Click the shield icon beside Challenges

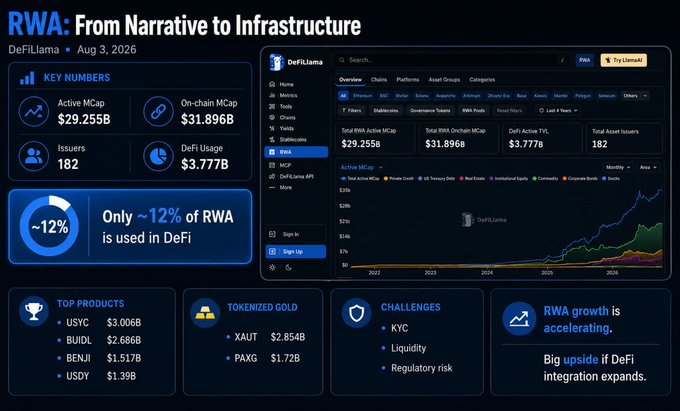[356, 313]
